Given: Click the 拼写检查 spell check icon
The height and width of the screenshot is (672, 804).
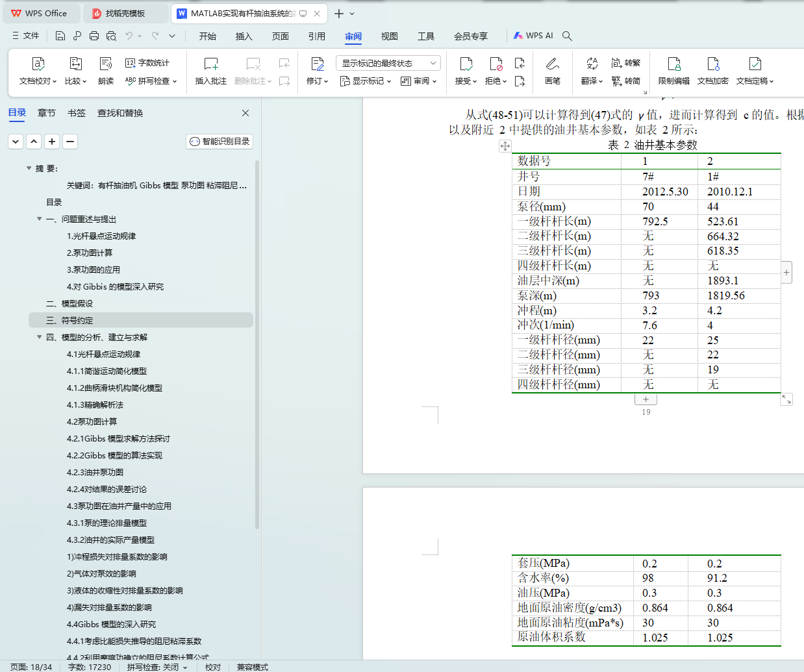Looking at the screenshot, I should [131, 81].
